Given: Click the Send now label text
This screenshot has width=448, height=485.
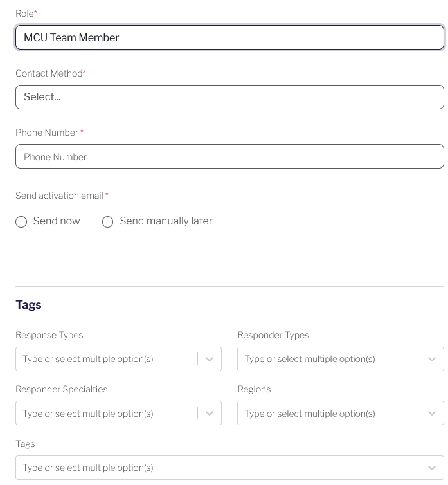Looking at the screenshot, I should [x=57, y=221].
